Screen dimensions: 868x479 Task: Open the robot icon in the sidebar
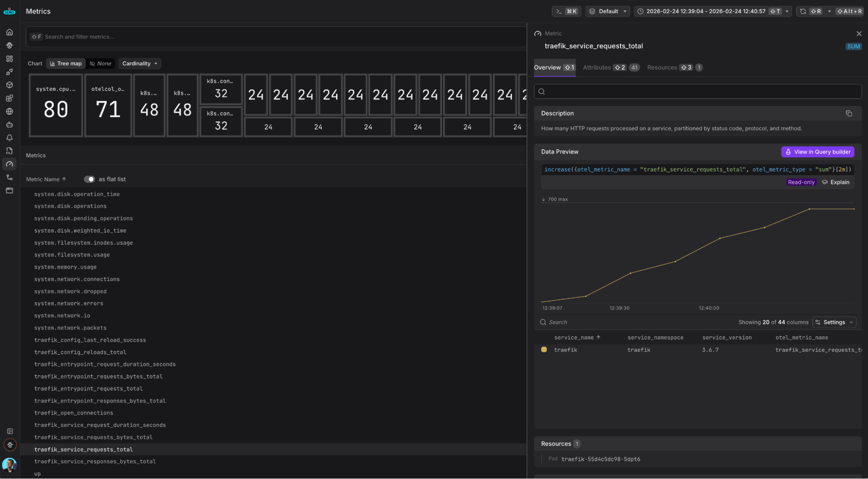pos(10,125)
